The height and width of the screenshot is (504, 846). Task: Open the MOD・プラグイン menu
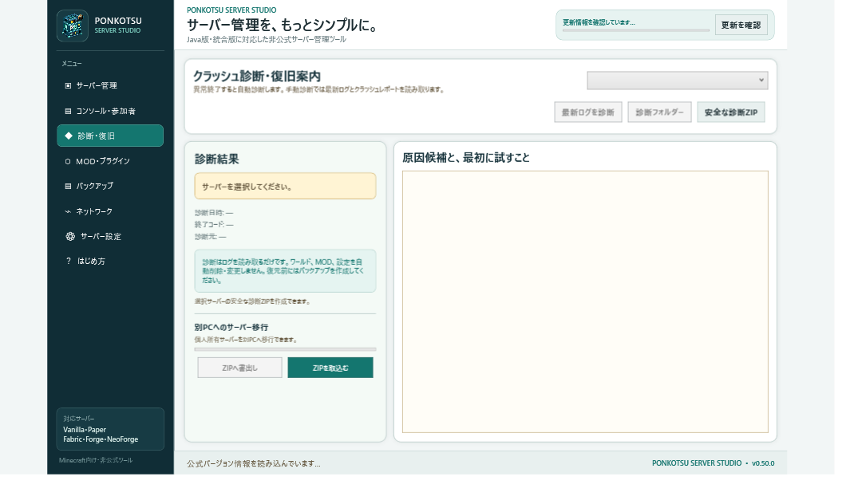tap(110, 161)
